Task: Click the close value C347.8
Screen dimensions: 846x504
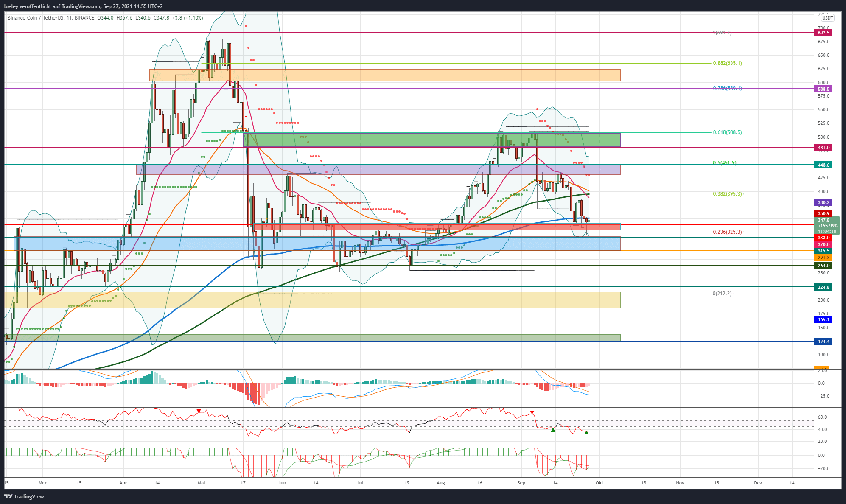Action: point(161,18)
